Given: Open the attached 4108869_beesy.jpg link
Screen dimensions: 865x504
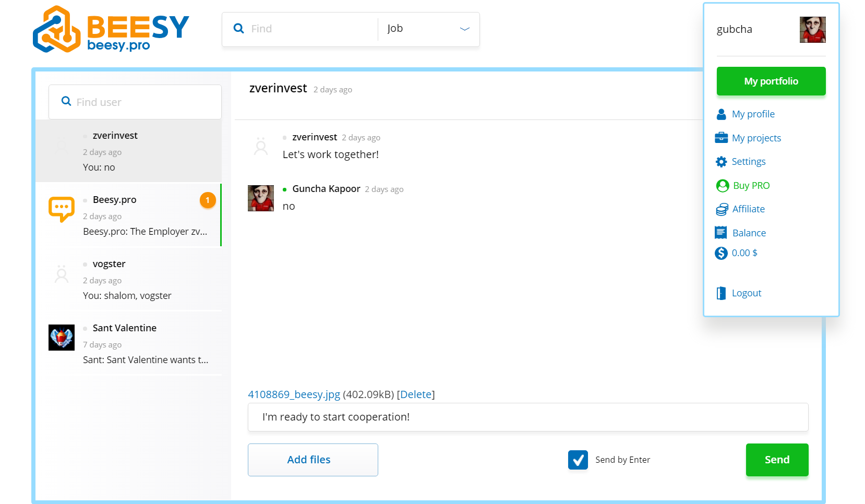Looking at the screenshot, I should pos(294,394).
